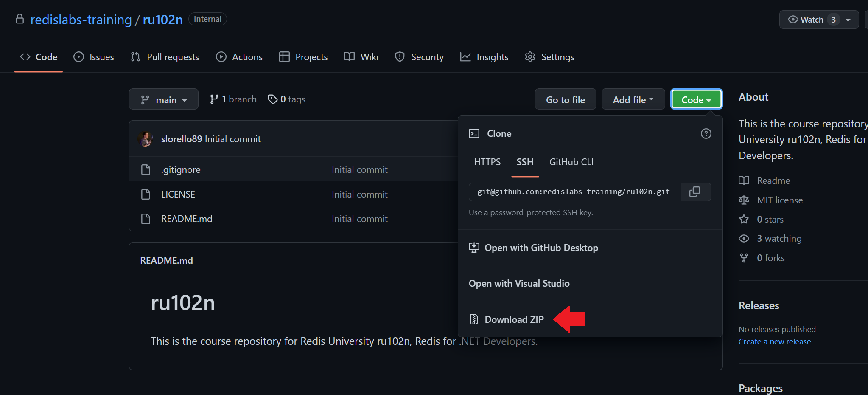Open the 0 tags link
868x395 pixels.
(x=287, y=99)
